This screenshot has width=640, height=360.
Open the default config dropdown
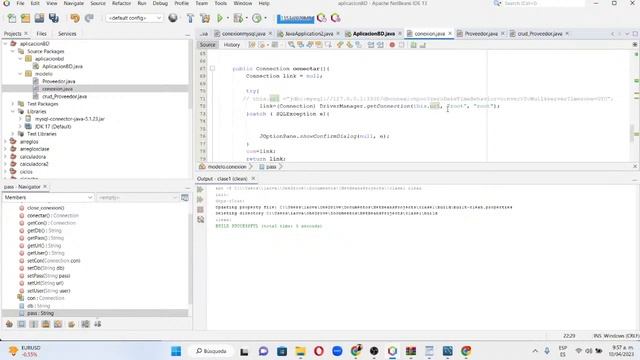tap(134, 18)
